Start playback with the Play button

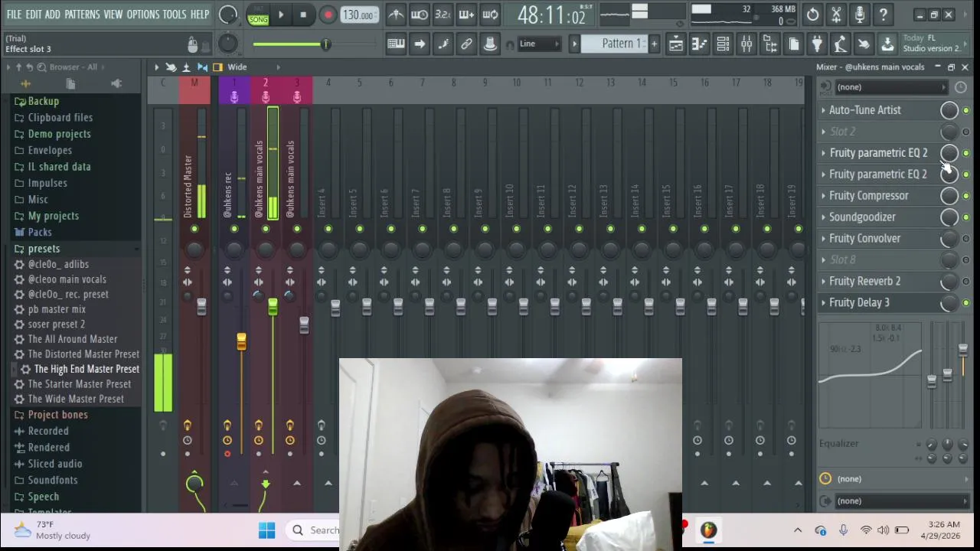click(x=281, y=15)
